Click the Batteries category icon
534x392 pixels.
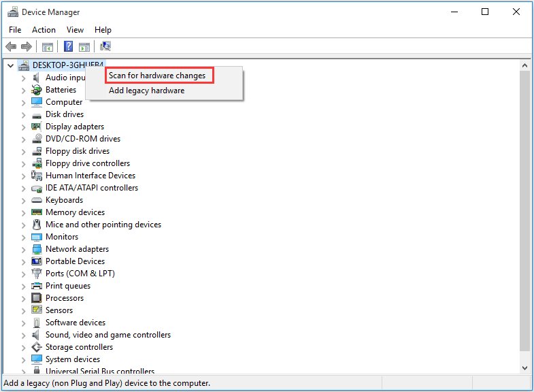click(x=37, y=90)
